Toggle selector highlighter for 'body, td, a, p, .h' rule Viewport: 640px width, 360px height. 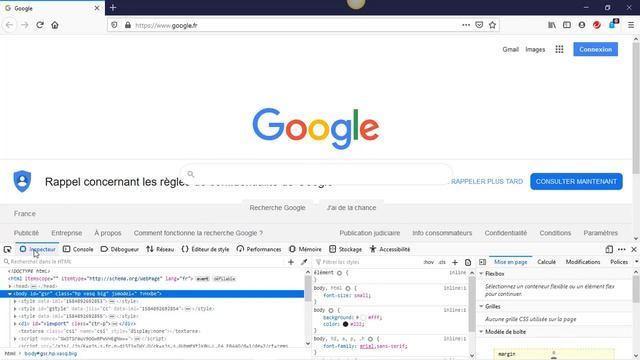(370, 339)
